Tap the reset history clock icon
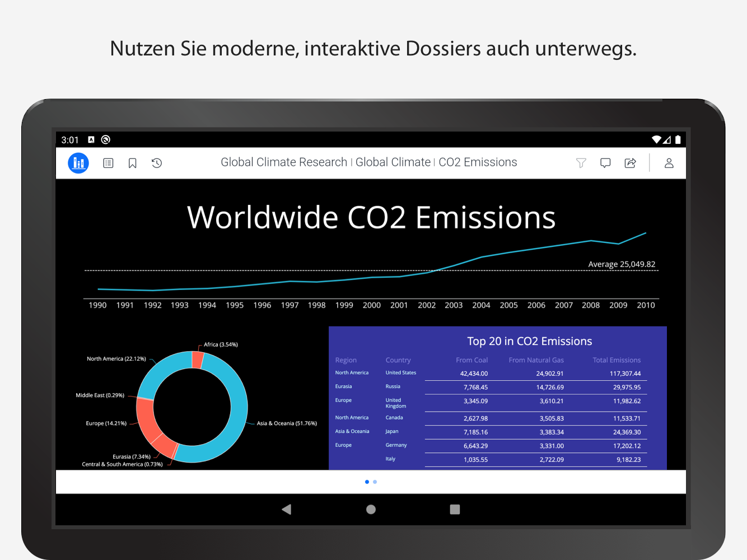This screenshot has height=560, width=747. (x=157, y=163)
